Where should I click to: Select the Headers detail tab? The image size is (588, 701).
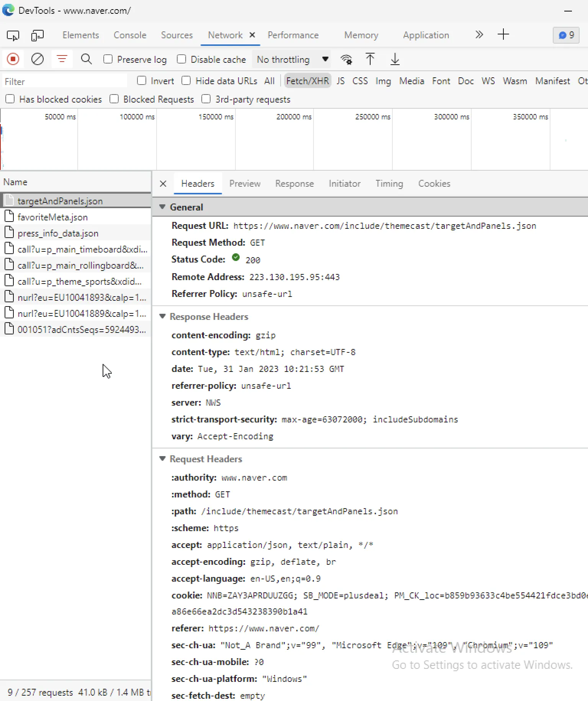[x=198, y=184]
